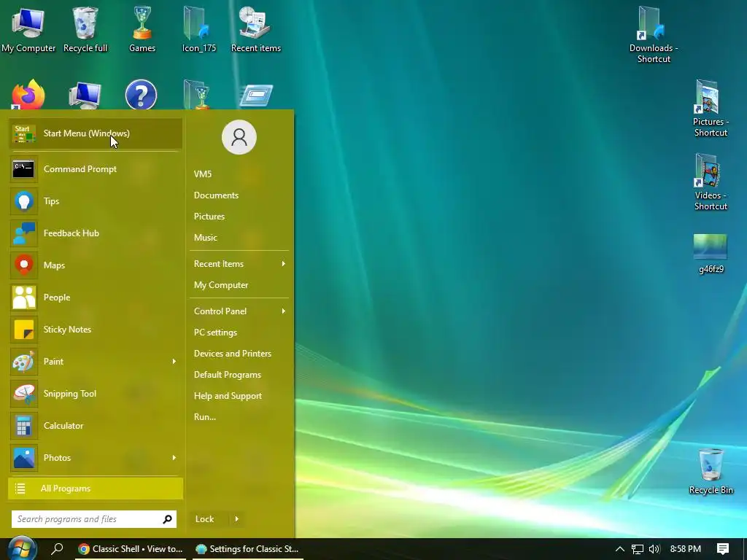Click the volume speaker tray icon

654,549
